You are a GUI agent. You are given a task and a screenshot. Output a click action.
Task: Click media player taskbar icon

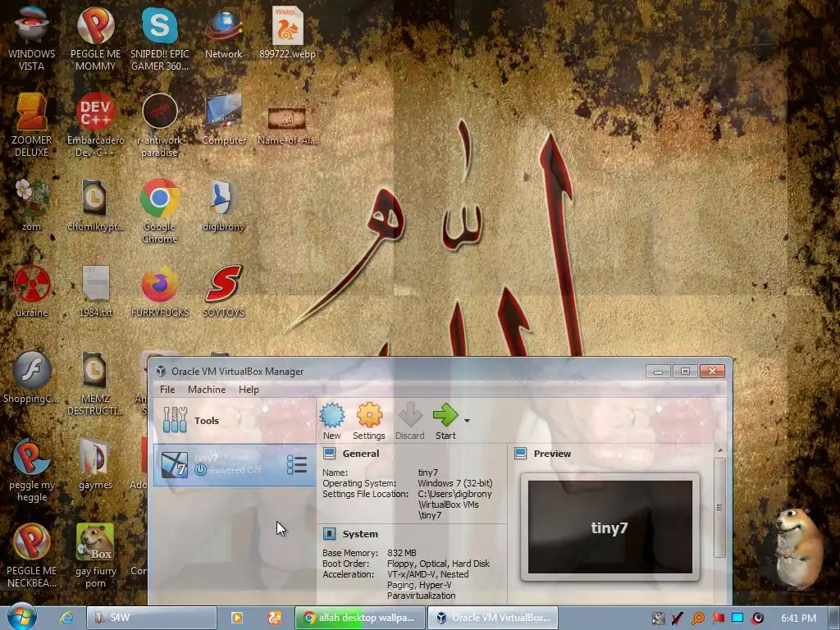tap(236, 618)
